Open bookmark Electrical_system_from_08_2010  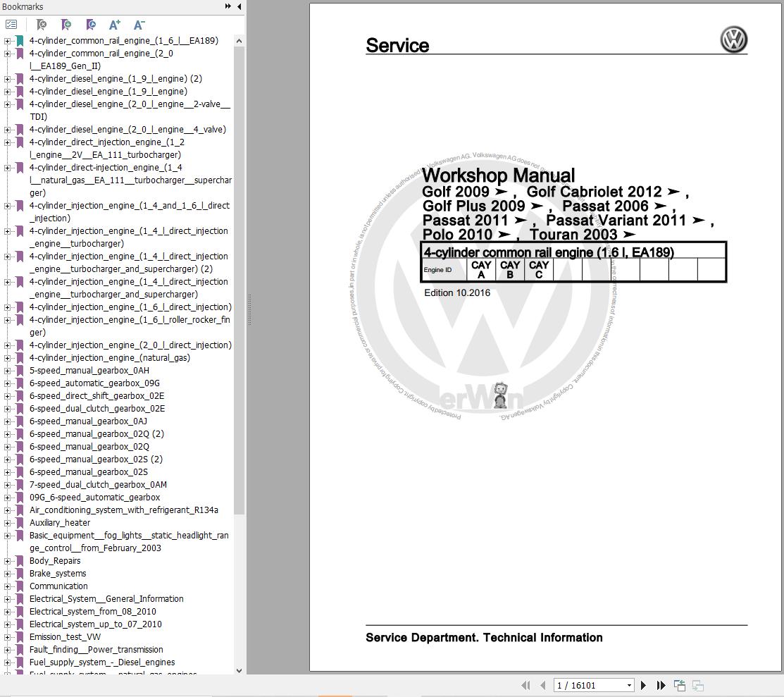[x=92, y=612]
